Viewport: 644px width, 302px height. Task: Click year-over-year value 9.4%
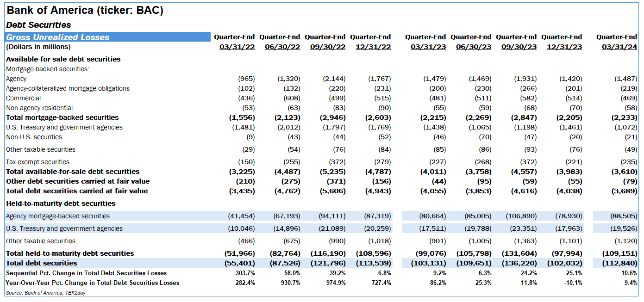click(631, 283)
